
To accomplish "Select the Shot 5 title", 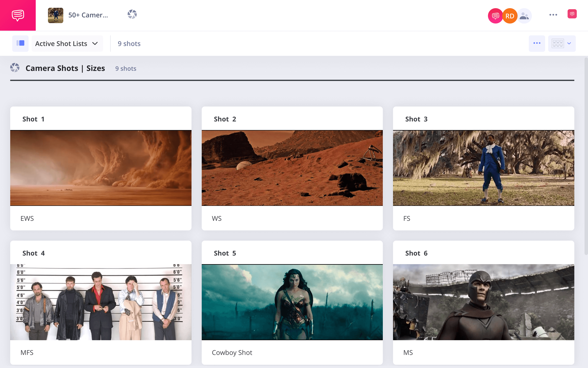I will click(225, 253).
